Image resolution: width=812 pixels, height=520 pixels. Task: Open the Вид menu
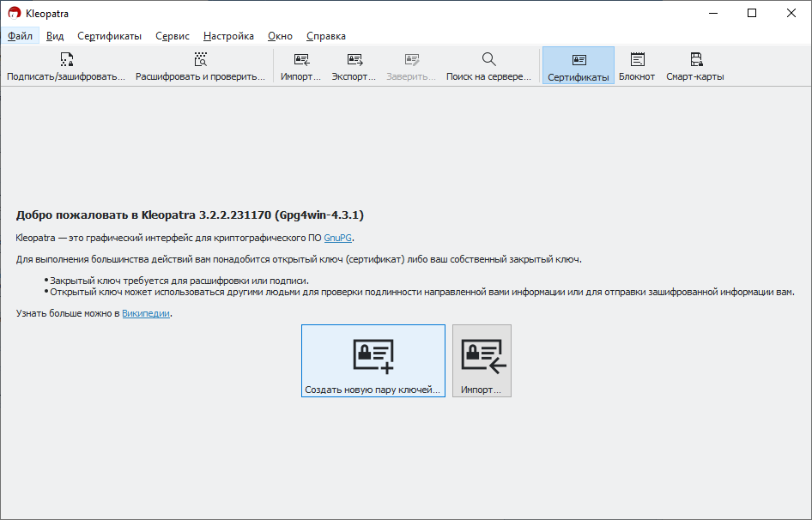(x=55, y=36)
